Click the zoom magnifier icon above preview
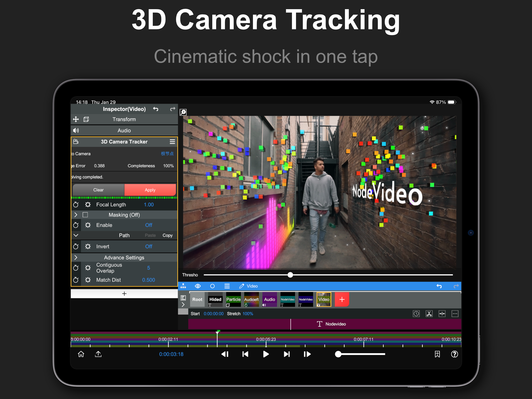 (183, 112)
